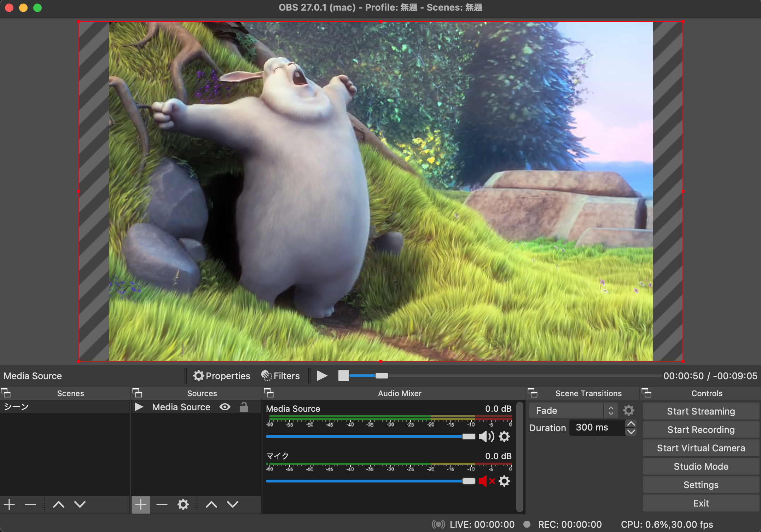Open source properties gear in Sources toolbar
The image size is (761, 532).
pos(183,504)
